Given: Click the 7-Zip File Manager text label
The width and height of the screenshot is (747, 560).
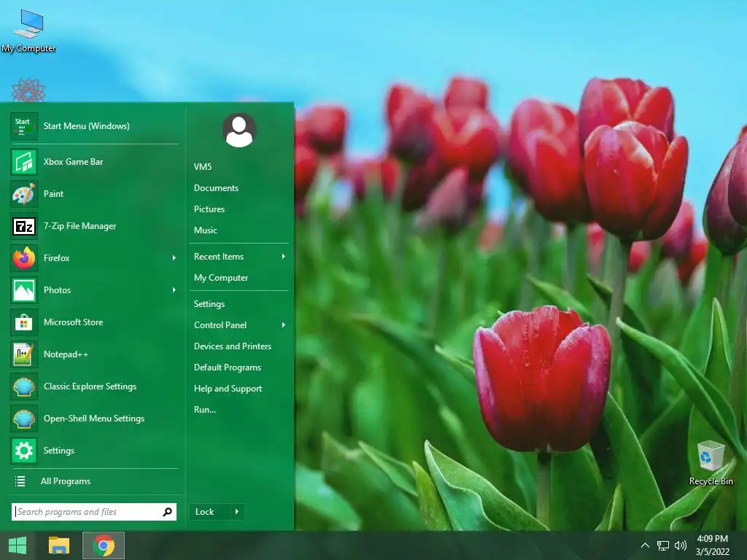Looking at the screenshot, I should coord(80,226).
